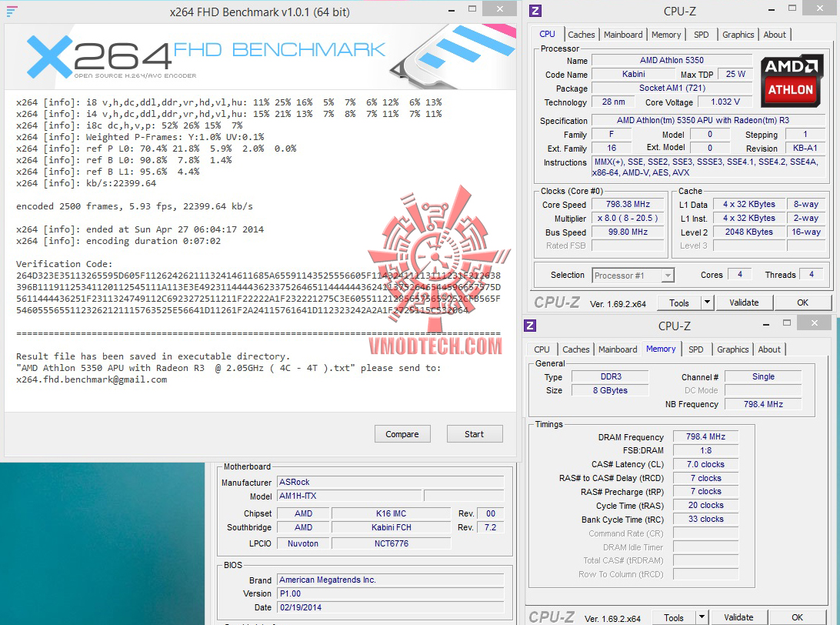Click the AMD Athlon 5350 Name field
The image size is (840, 625).
click(672, 60)
